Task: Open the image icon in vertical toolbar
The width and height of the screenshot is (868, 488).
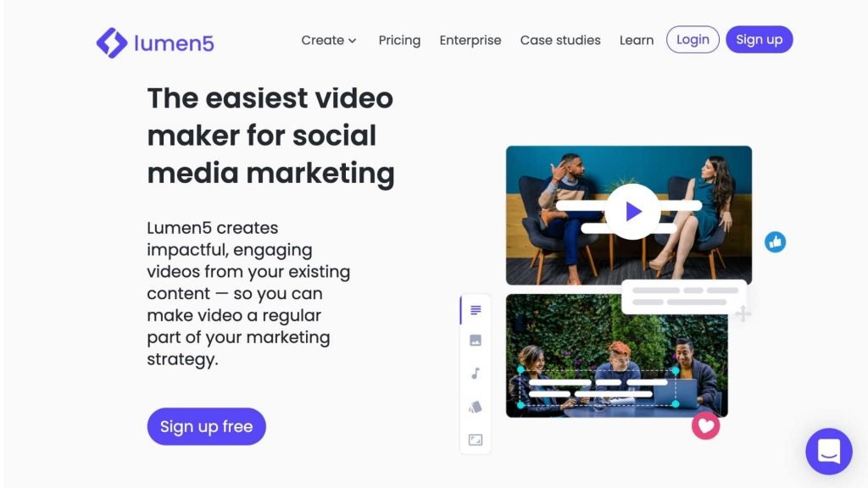Action: tap(476, 341)
